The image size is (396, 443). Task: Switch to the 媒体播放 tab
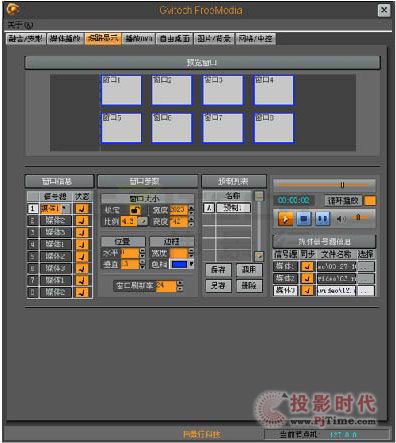point(65,39)
